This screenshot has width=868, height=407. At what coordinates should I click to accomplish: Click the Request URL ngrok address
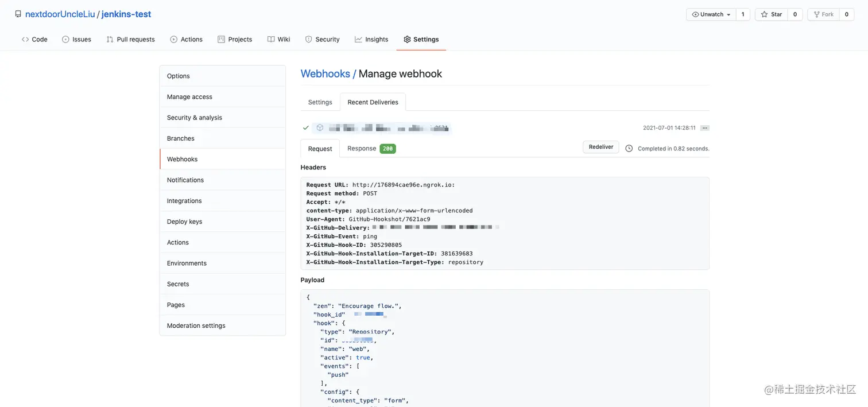coord(404,185)
